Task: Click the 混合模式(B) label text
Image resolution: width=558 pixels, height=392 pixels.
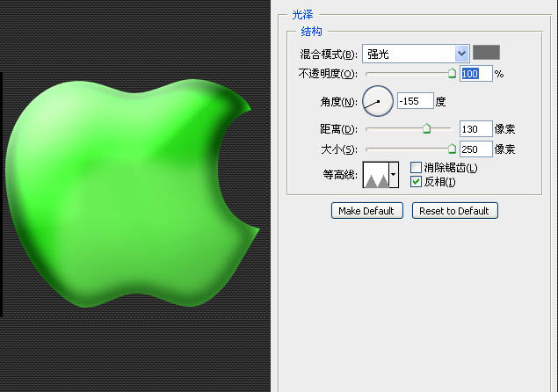Action: coord(328,54)
